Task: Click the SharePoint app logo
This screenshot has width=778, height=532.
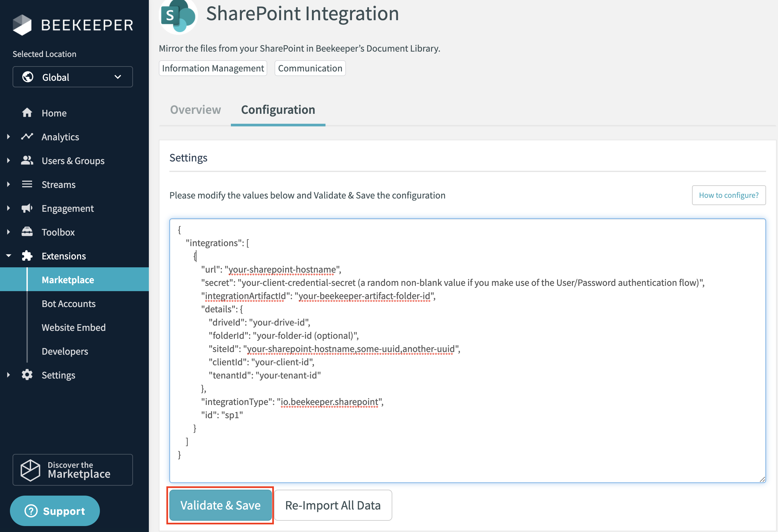Action: [x=178, y=16]
